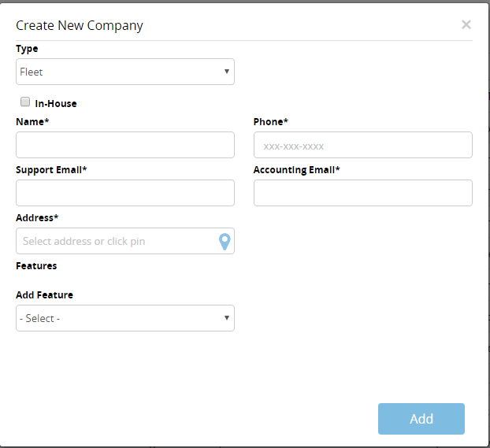490x448 pixels.
Task: Click the Add button
Action: pyautogui.click(x=421, y=419)
